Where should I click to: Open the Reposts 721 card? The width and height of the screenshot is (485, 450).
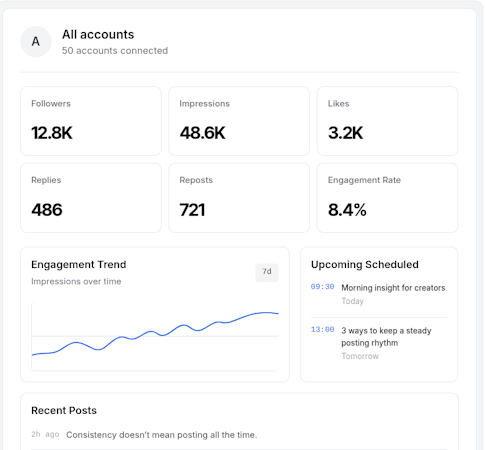pyautogui.click(x=239, y=198)
